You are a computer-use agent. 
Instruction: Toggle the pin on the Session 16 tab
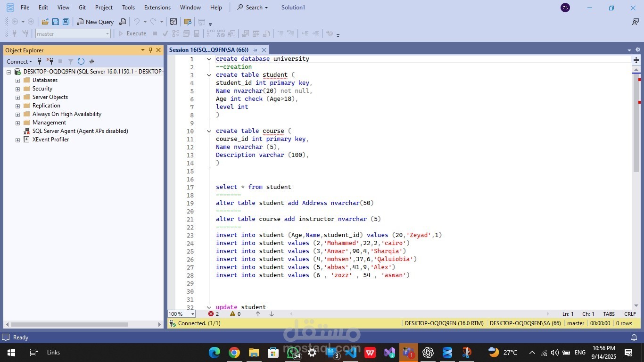click(256, 50)
